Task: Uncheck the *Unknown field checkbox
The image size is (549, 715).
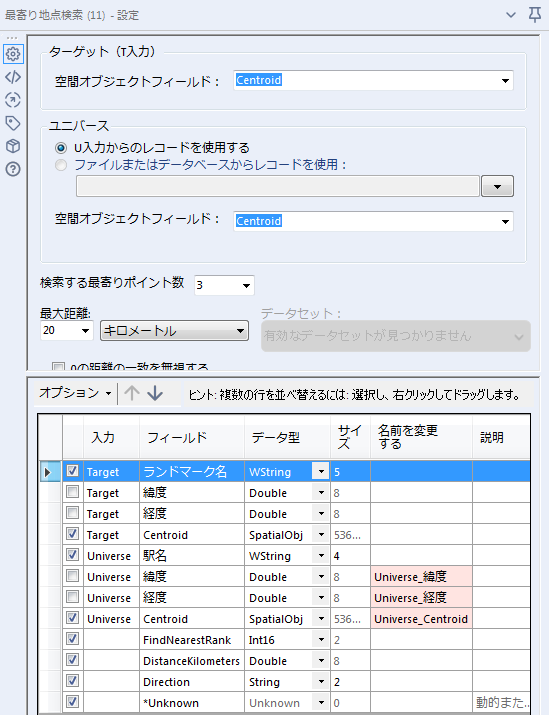Action: pyautogui.click(x=73, y=701)
